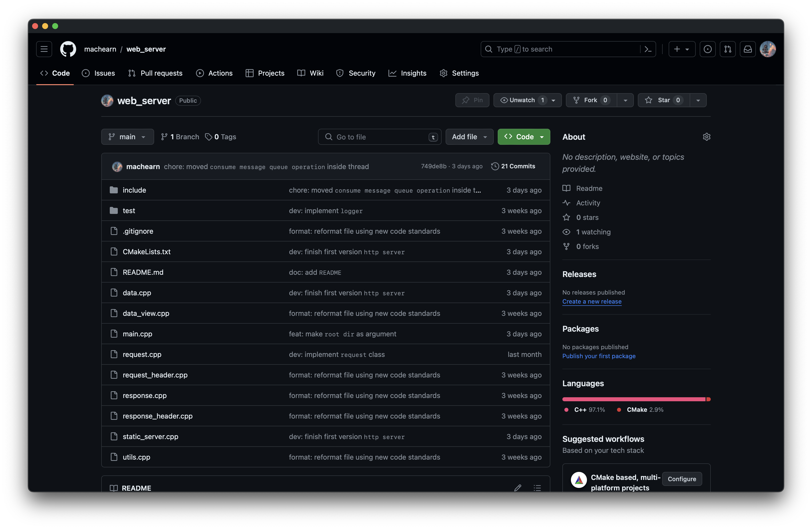Open the user profile avatar menu
Screen dimensions: 812x529
[x=768, y=49]
